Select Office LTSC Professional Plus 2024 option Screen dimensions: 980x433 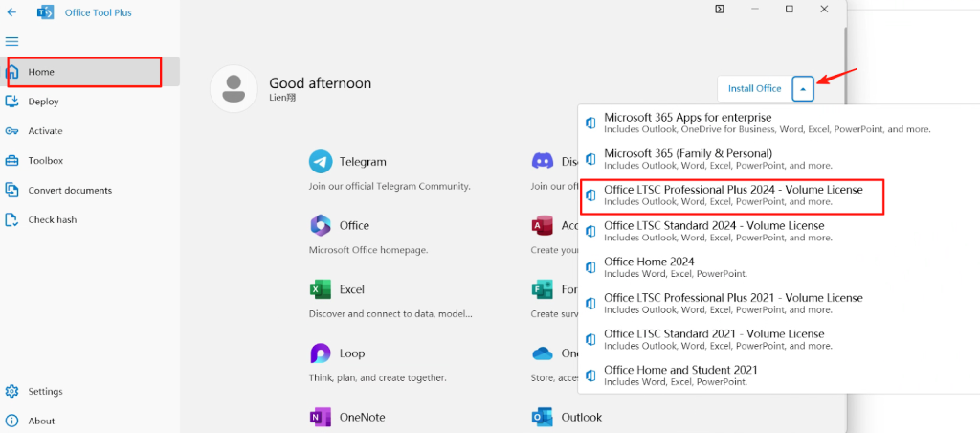coord(732,195)
